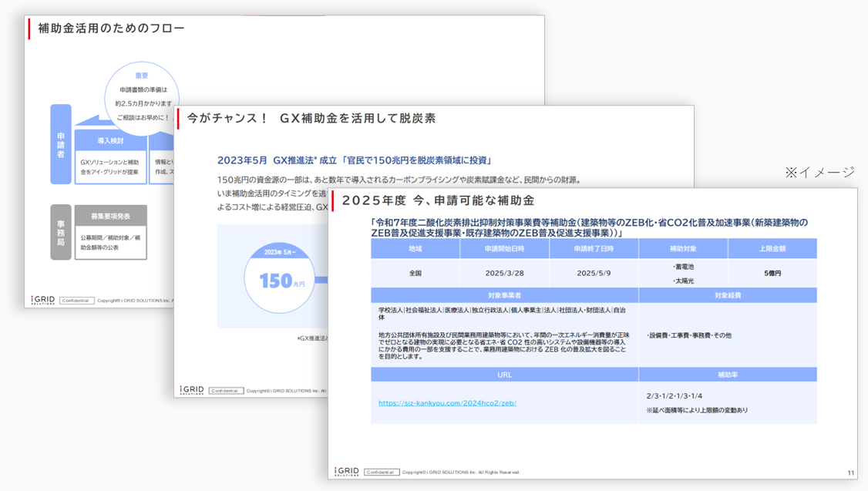The width and height of the screenshot is (868, 491).
Task: Click the 重要 notice bubble
Action: point(142,96)
